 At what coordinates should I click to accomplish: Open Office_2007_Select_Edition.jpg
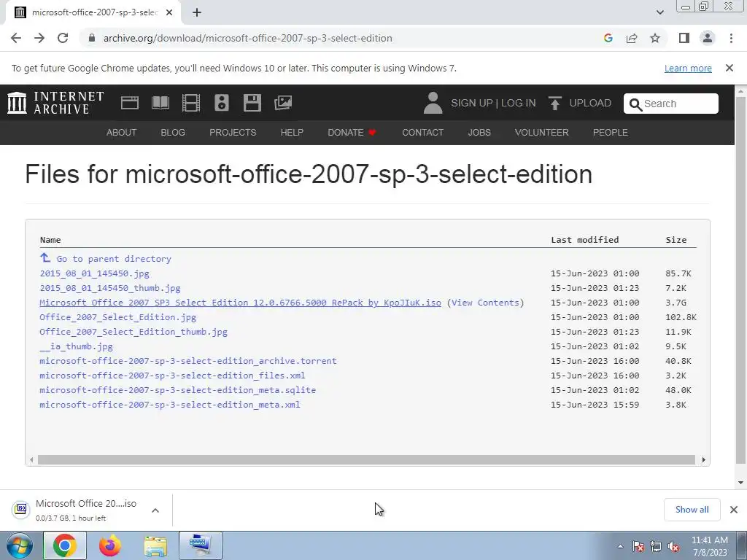click(x=117, y=317)
